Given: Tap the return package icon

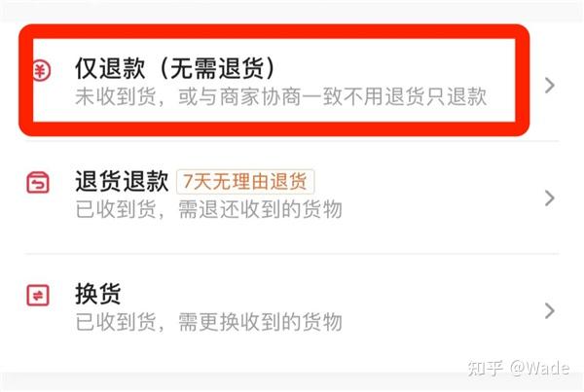Looking at the screenshot, I should (38, 183).
